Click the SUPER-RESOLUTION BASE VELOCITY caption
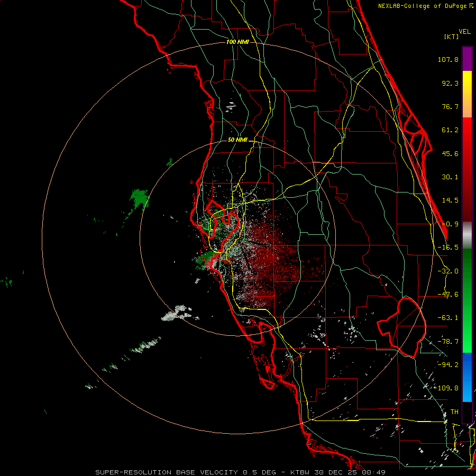 point(241,472)
